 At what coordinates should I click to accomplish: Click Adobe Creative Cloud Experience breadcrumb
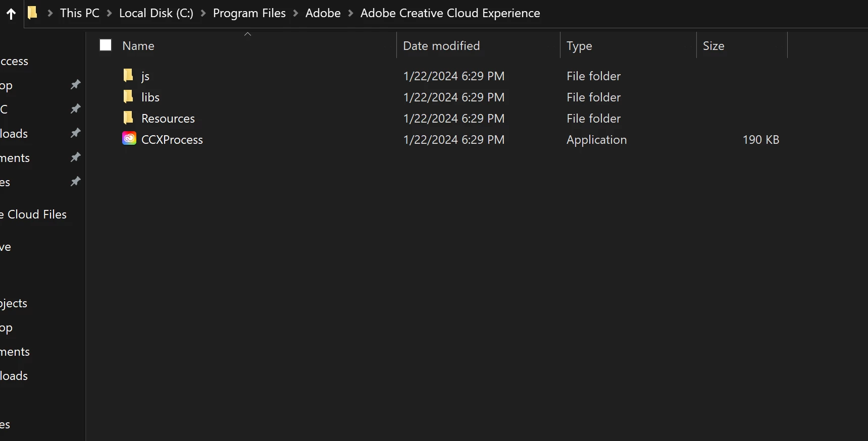coord(450,13)
